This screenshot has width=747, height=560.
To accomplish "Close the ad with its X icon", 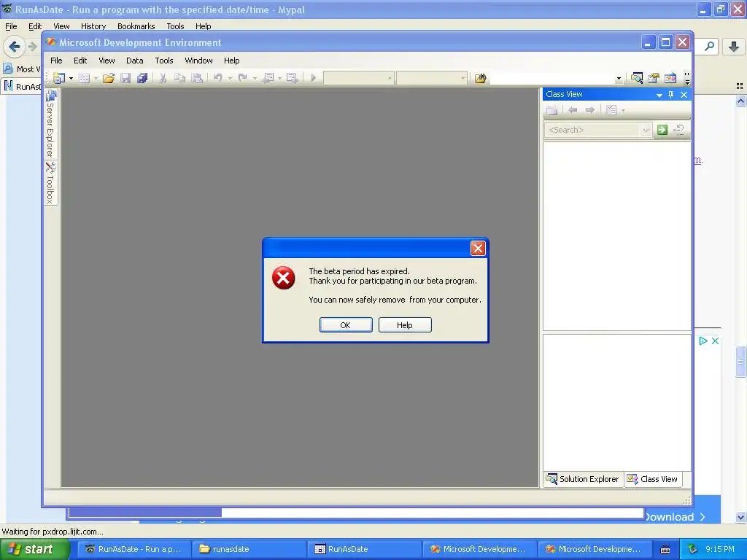I will 715,341.
